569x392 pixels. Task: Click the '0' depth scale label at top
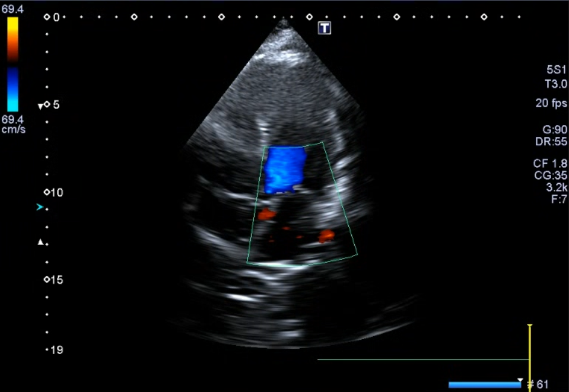pyautogui.click(x=56, y=17)
